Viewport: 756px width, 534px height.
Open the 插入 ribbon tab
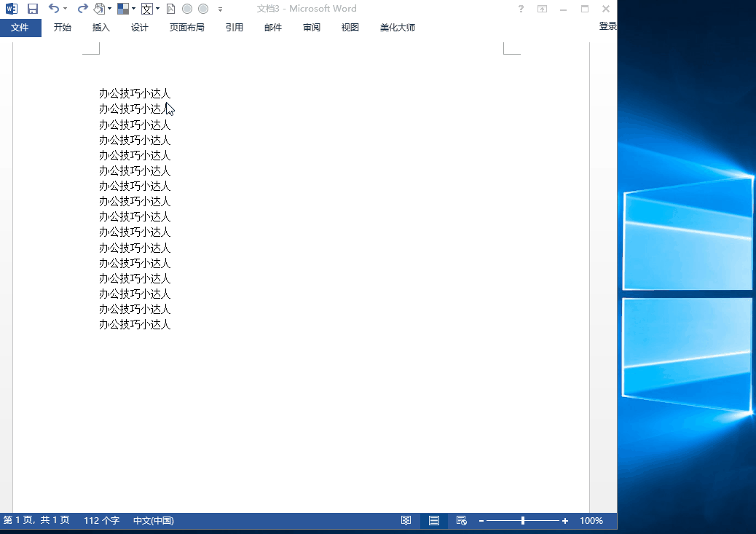[101, 28]
